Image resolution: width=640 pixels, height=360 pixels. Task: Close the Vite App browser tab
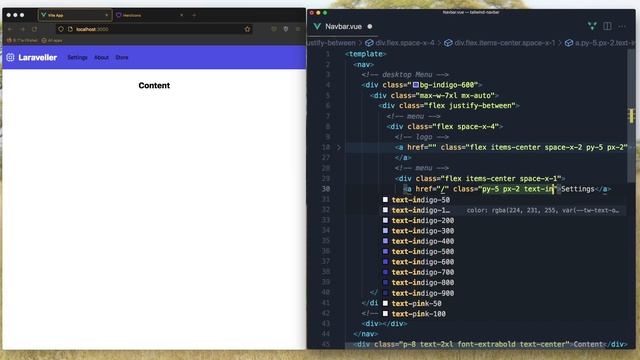pos(107,15)
